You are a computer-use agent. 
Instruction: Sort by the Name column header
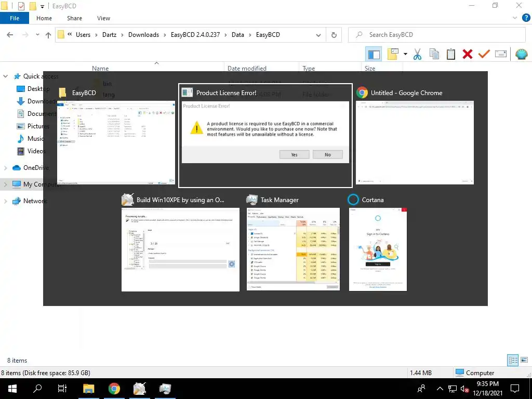(x=100, y=68)
